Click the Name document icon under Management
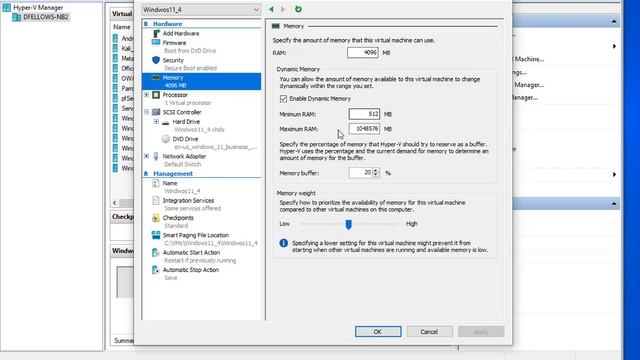The width and height of the screenshot is (640, 360). point(156,183)
